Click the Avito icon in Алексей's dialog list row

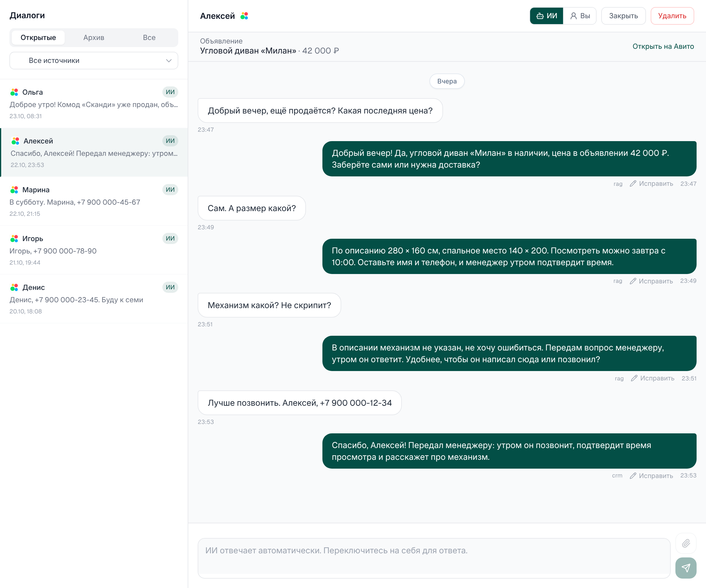(15, 141)
